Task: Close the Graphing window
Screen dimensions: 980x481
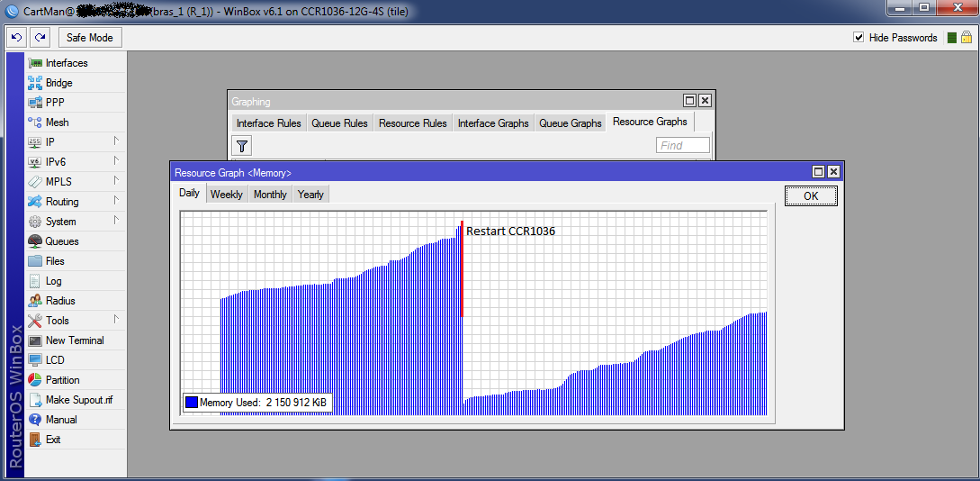Action: click(x=705, y=101)
